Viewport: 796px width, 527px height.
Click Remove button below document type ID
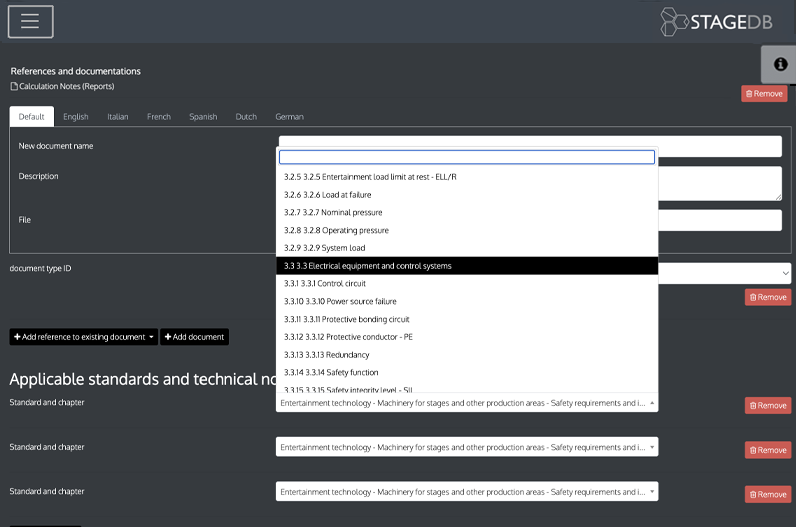[766, 297]
